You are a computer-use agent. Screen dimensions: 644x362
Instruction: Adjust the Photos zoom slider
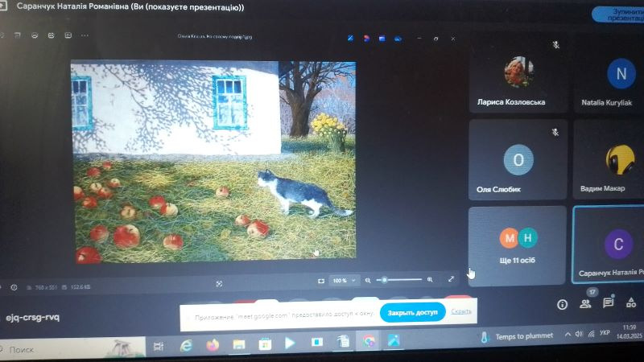[399, 280]
